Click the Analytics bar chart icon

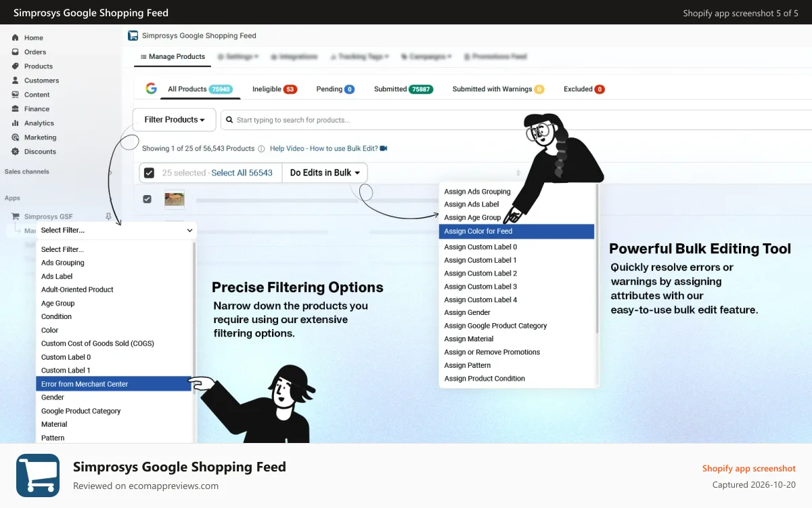coord(15,123)
